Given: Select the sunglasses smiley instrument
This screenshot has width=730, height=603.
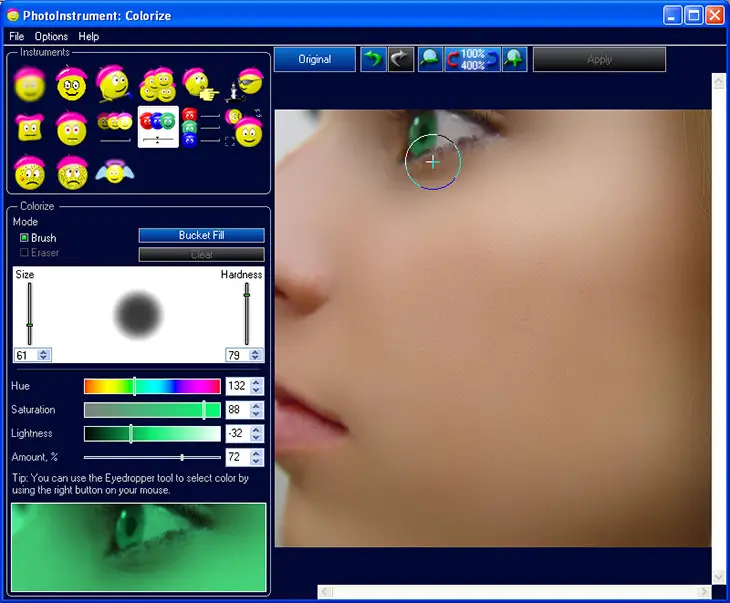Looking at the screenshot, I should point(245,84).
